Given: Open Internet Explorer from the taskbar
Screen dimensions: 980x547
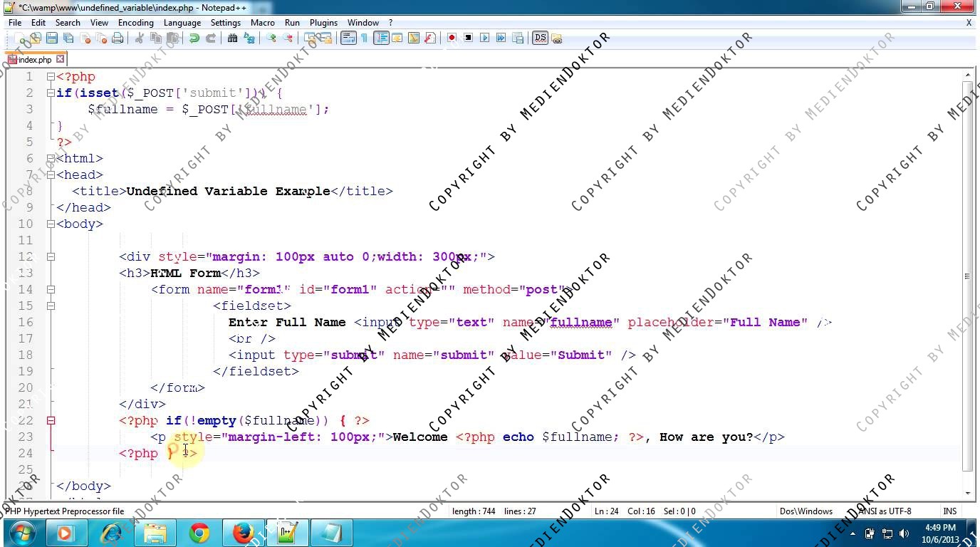Looking at the screenshot, I should [x=112, y=532].
